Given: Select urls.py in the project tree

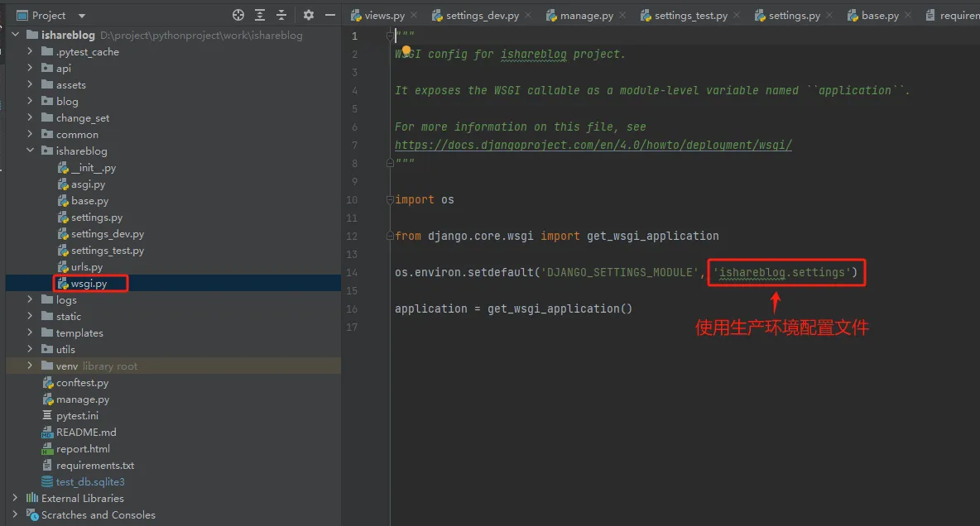Looking at the screenshot, I should point(86,267).
